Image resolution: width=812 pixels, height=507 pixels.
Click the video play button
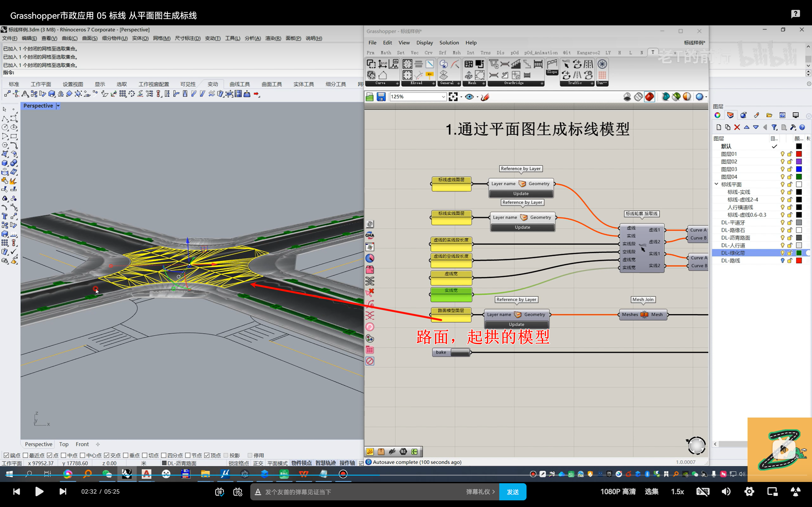tap(39, 491)
